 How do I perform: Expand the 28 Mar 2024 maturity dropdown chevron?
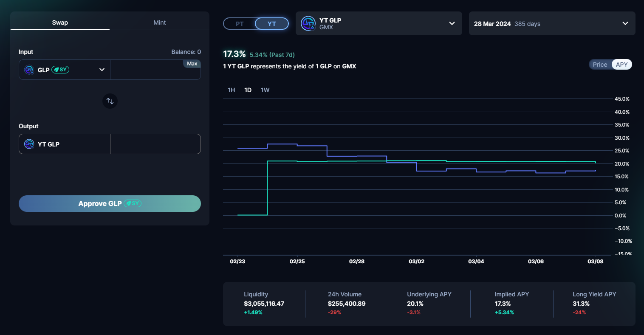(625, 23)
